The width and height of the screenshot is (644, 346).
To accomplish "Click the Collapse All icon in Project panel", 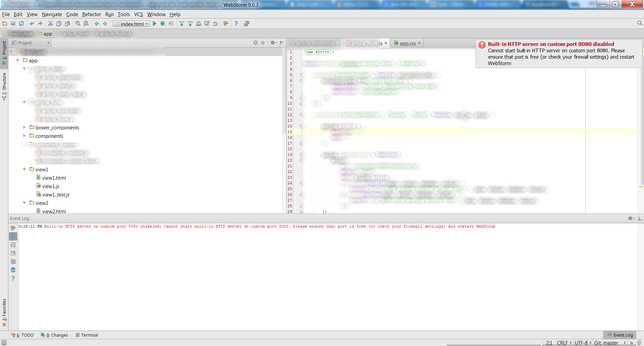I will [263, 43].
